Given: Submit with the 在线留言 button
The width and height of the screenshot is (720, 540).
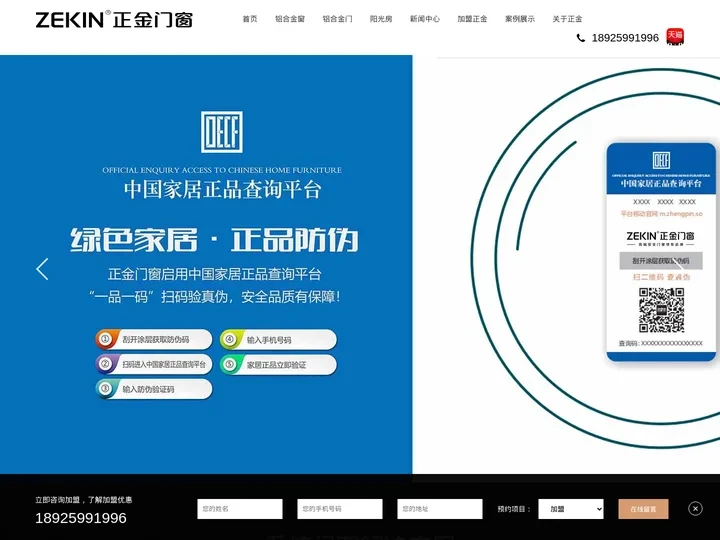Looking at the screenshot, I should 643,509.
